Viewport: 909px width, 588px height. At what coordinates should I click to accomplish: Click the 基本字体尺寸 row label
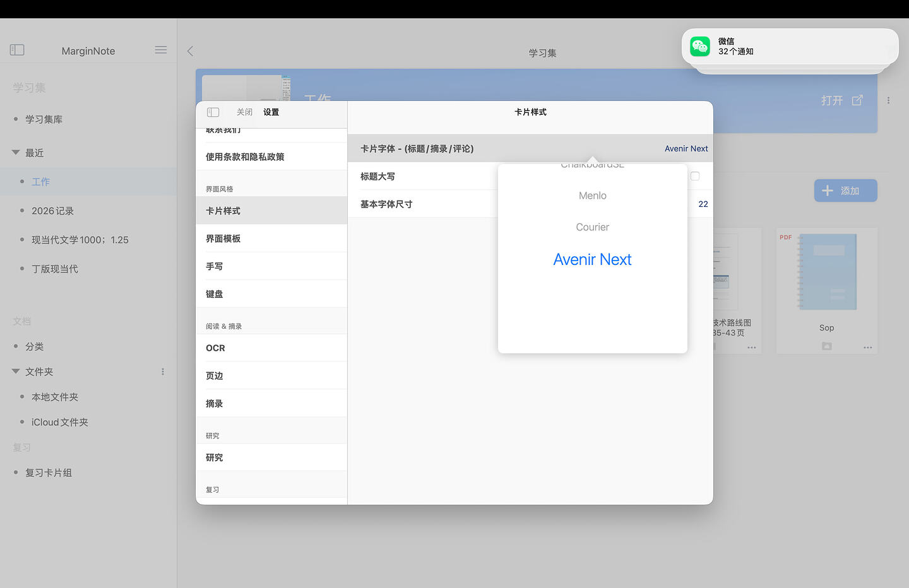(386, 204)
